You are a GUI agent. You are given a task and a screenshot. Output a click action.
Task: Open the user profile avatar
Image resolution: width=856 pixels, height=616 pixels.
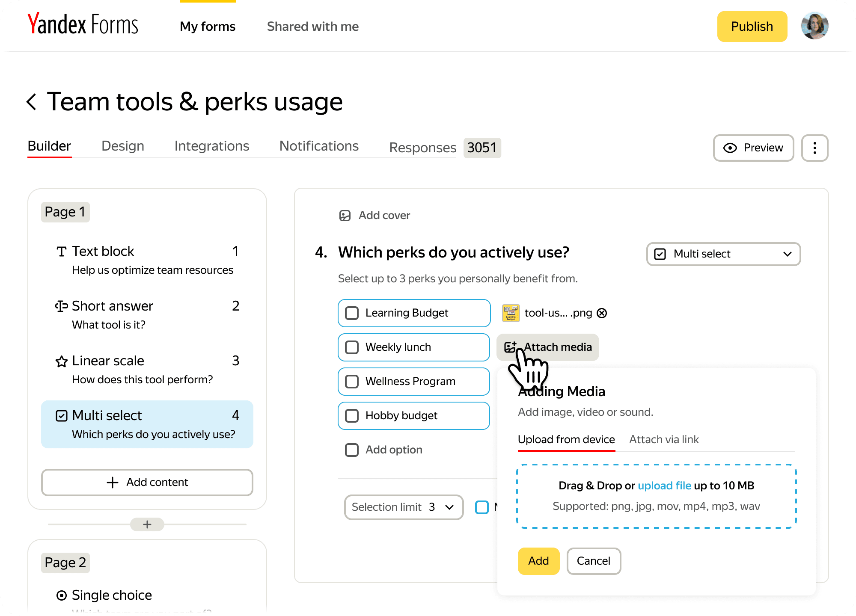pyautogui.click(x=814, y=27)
